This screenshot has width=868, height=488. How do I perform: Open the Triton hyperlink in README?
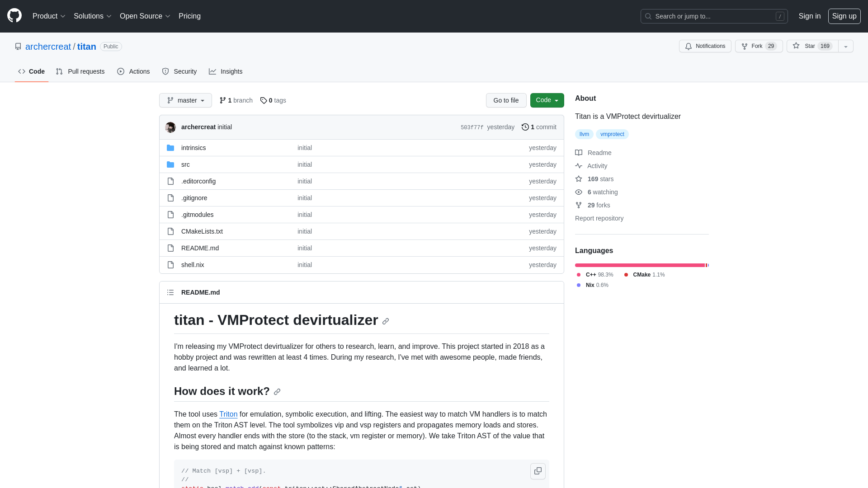click(228, 414)
